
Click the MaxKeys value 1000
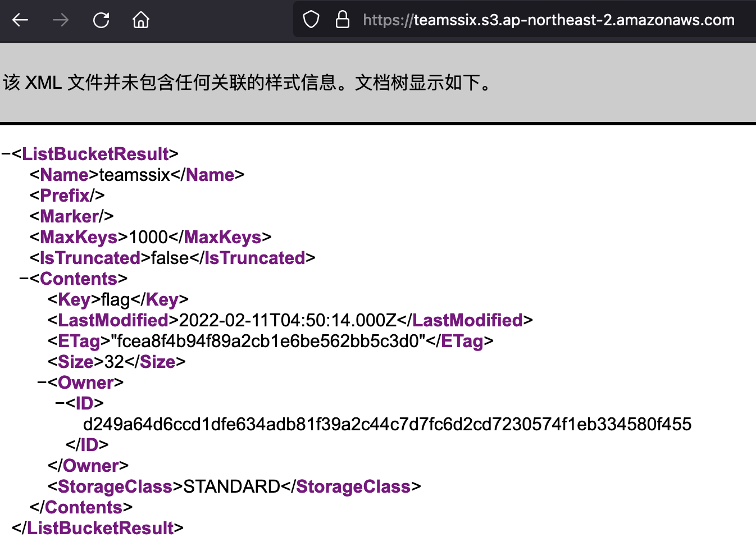pyautogui.click(x=148, y=237)
